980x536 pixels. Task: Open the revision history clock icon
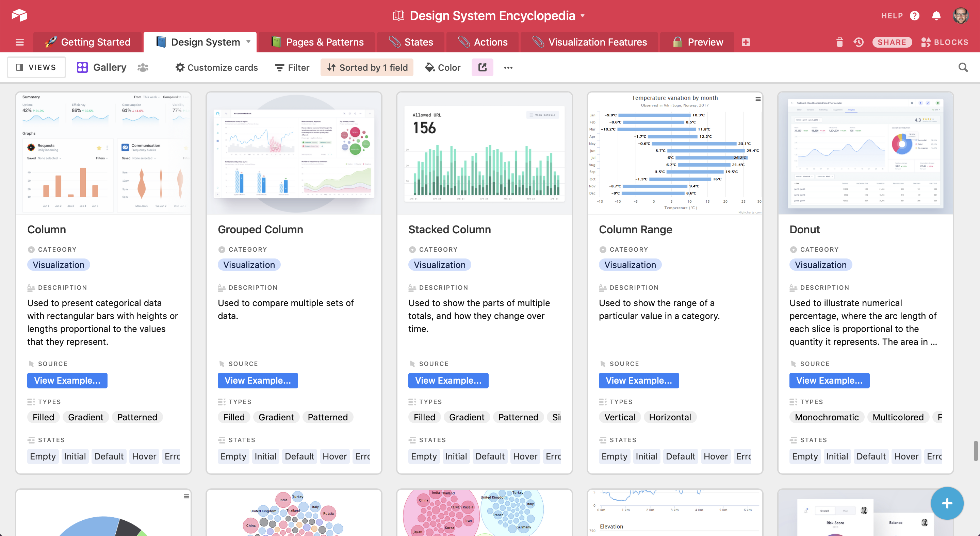(x=859, y=42)
